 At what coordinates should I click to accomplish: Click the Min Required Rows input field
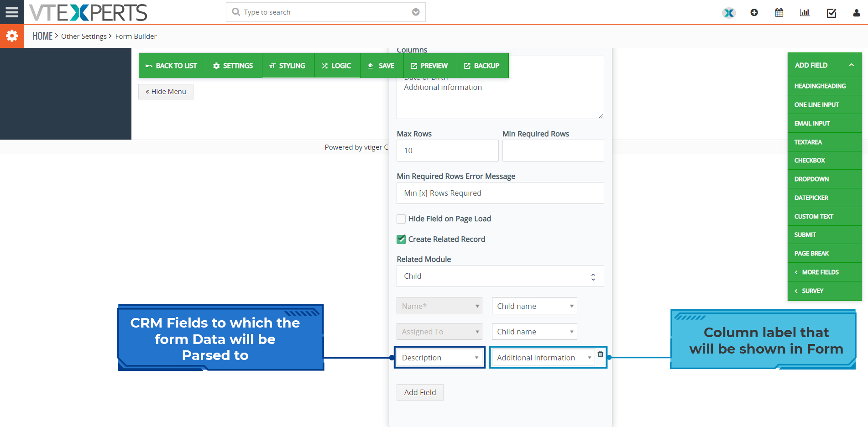click(x=553, y=151)
